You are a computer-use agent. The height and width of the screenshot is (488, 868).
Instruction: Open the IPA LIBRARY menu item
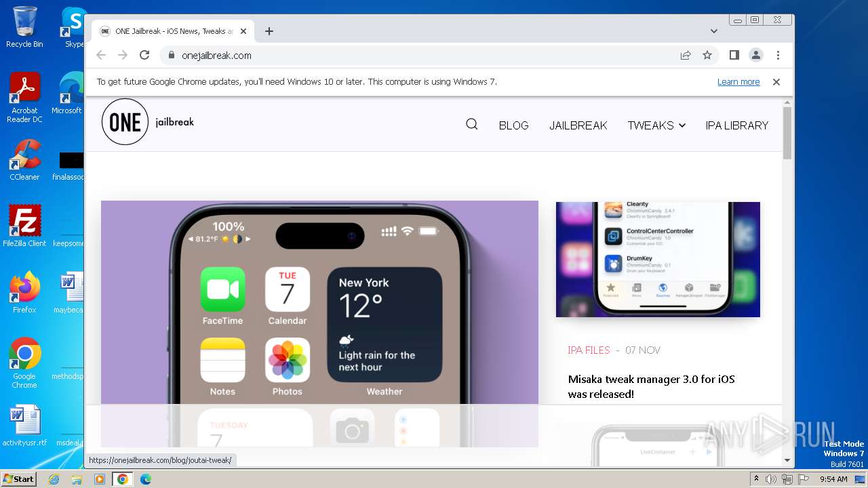coord(737,125)
